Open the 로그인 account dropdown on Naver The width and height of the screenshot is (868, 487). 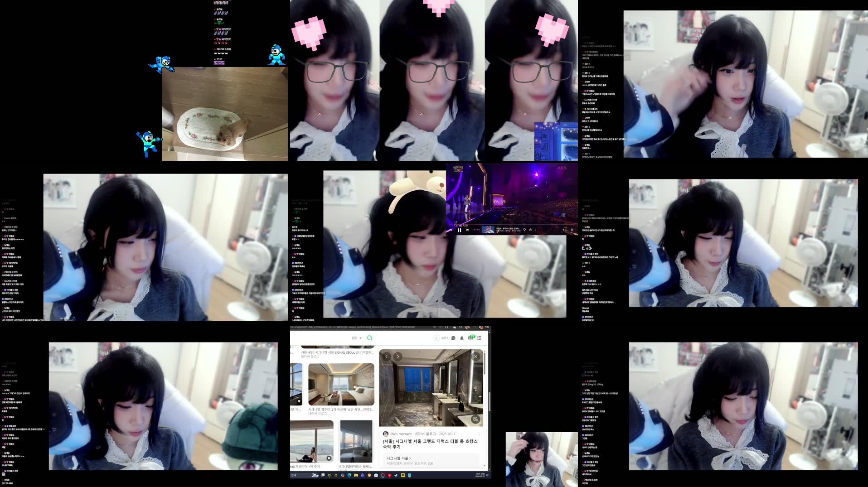pyautogui.click(x=444, y=338)
